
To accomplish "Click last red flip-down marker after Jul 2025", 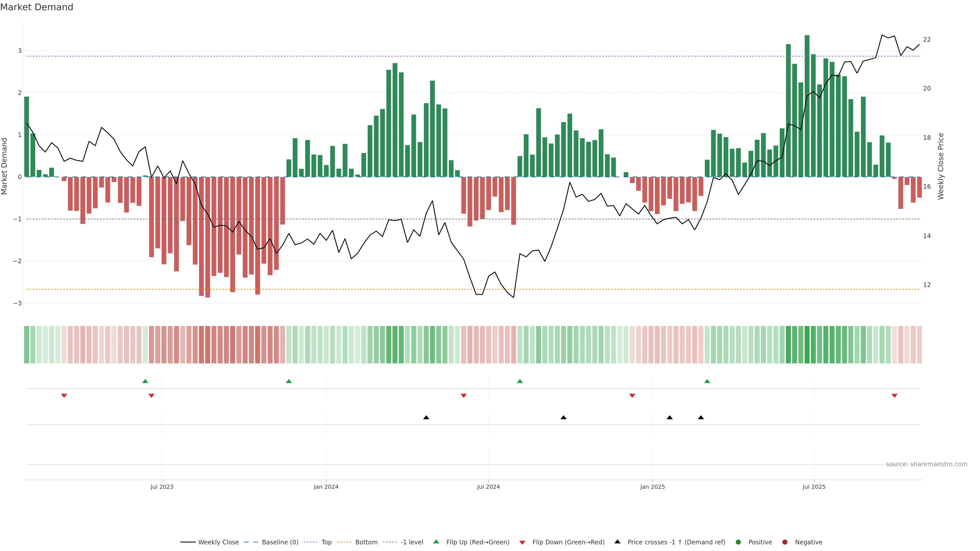I will point(895,396).
